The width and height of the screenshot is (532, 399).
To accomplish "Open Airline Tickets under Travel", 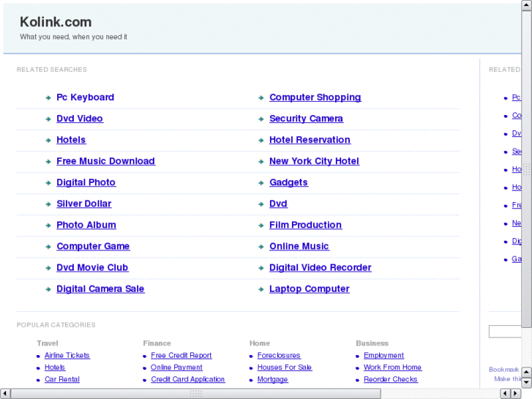I will [67, 356].
